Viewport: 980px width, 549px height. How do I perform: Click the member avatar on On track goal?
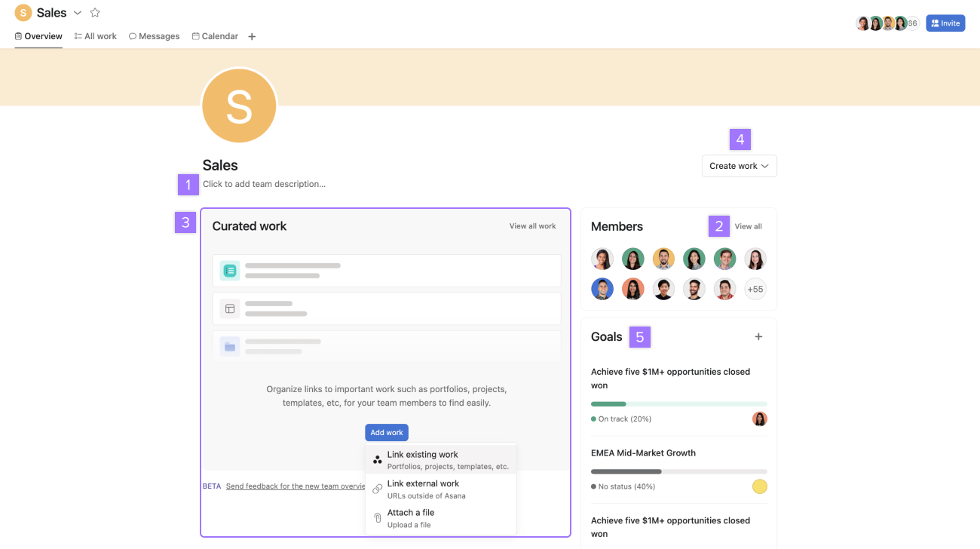click(x=760, y=419)
